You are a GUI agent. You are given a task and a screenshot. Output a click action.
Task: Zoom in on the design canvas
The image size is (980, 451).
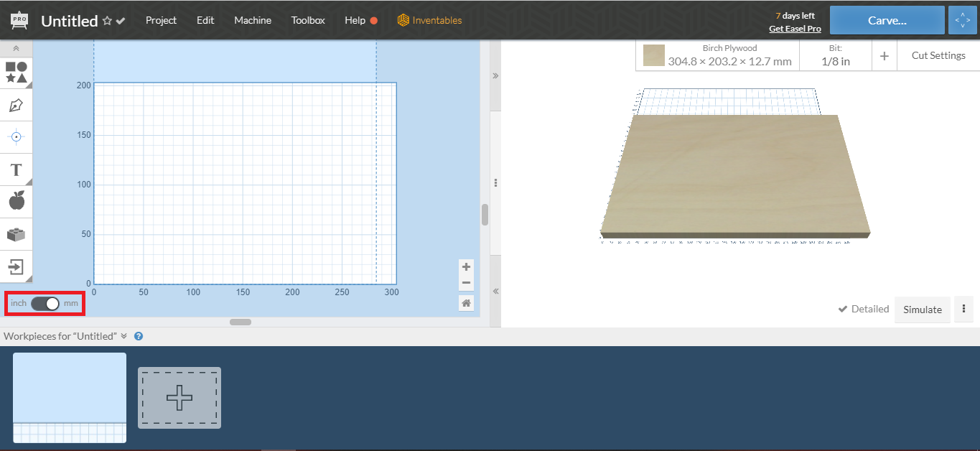[x=466, y=267]
